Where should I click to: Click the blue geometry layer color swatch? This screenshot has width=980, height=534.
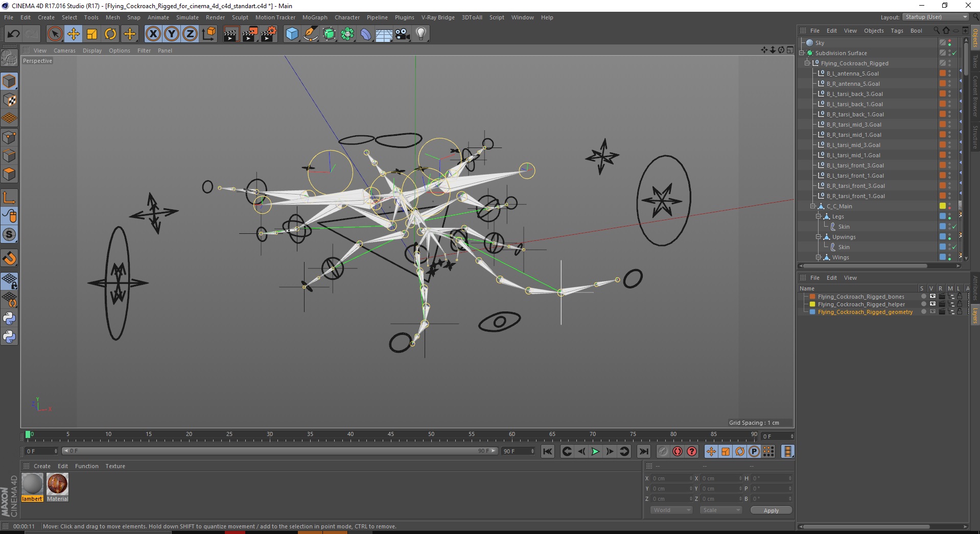tap(812, 312)
